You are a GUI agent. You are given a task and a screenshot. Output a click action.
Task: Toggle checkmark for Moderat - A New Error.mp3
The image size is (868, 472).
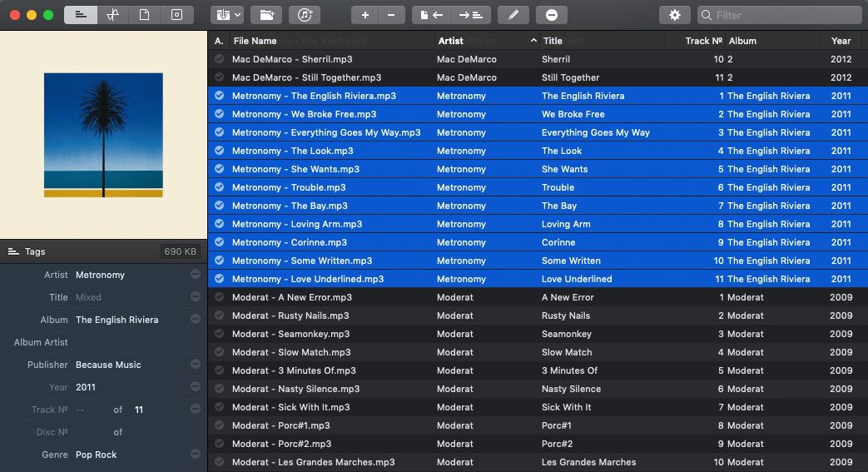click(x=219, y=297)
